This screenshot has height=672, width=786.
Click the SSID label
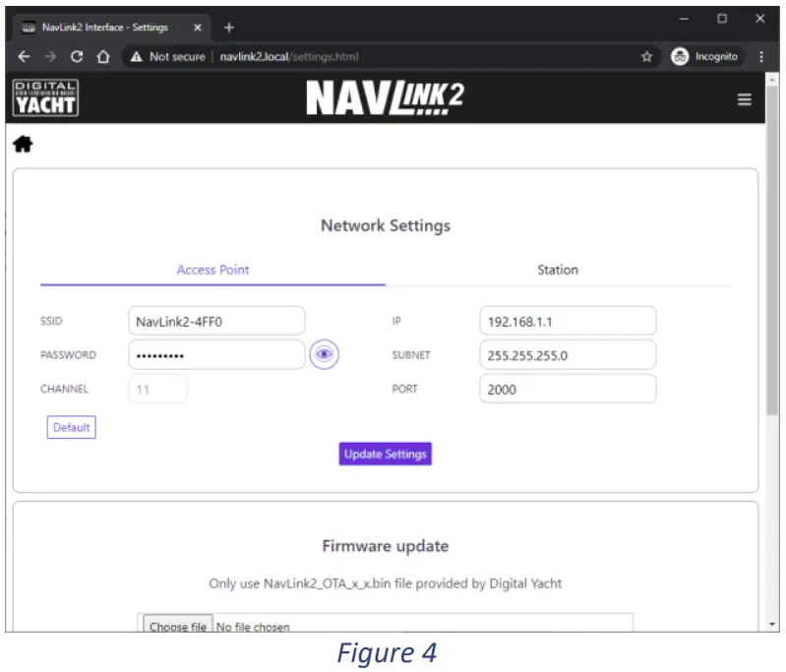click(x=51, y=321)
